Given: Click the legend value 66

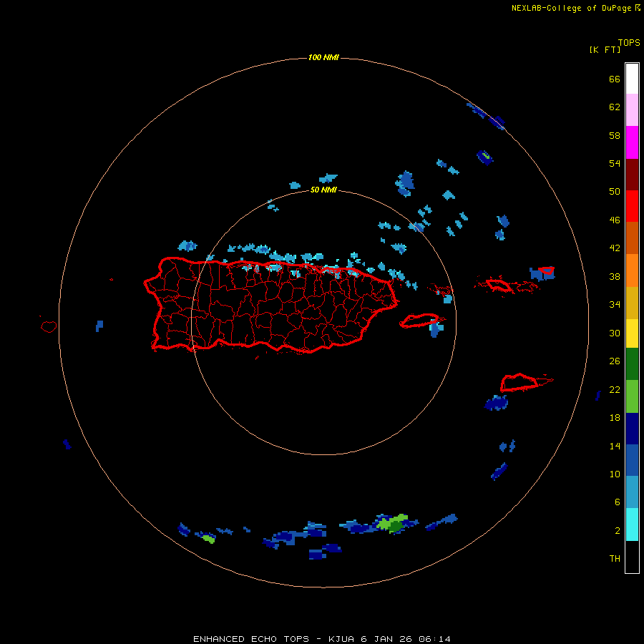Looking at the screenshot, I should (x=615, y=79).
